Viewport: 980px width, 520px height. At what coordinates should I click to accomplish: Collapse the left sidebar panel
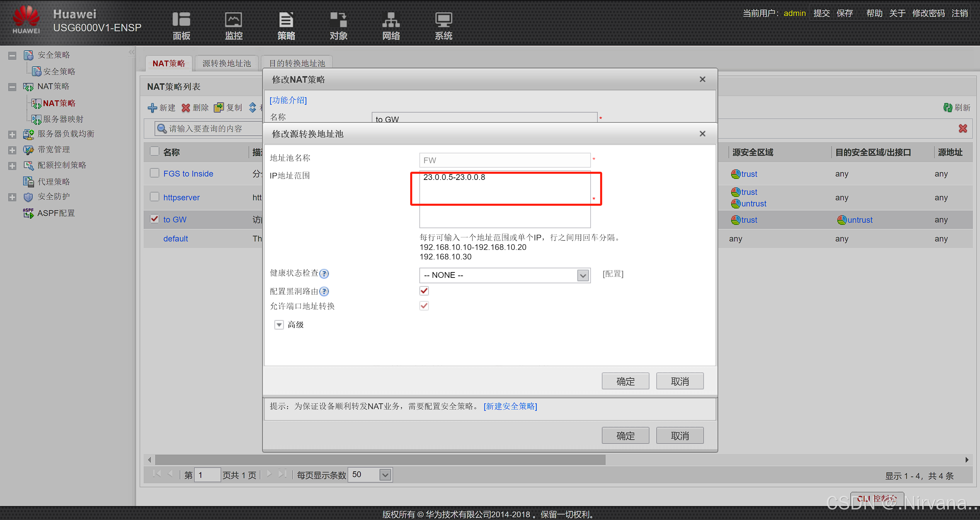click(132, 52)
